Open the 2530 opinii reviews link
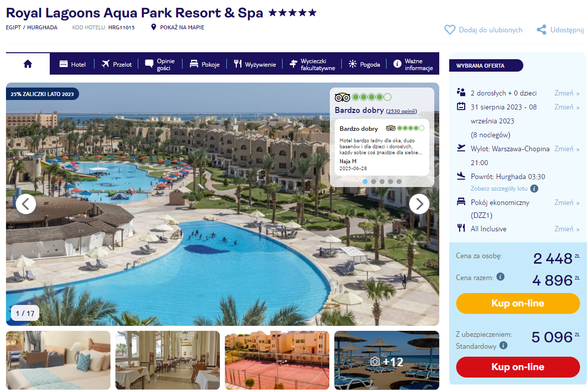This screenshot has height=392, width=588. (x=401, y=111)
